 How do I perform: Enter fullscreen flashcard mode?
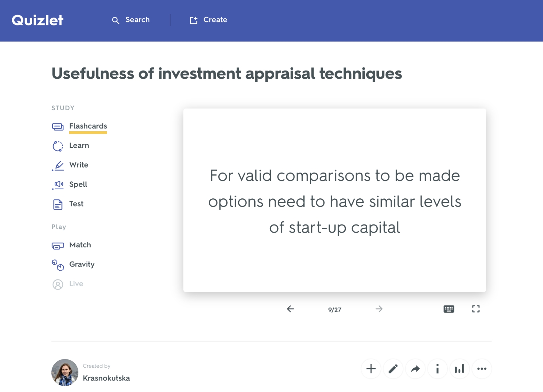point(476,309)
